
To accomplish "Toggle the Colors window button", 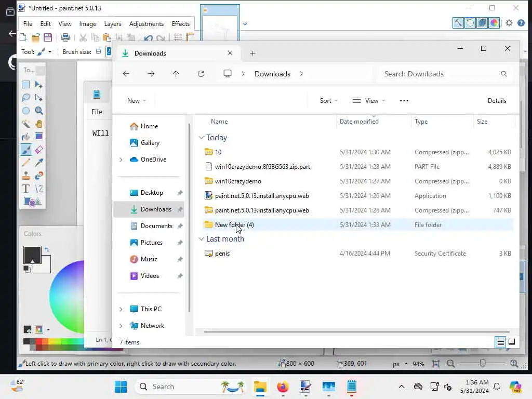I will click(494, 23).
